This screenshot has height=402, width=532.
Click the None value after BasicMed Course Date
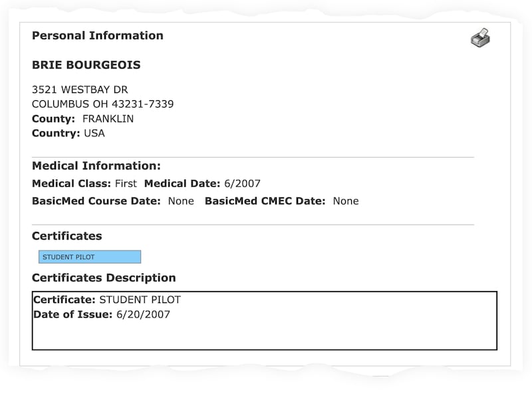181,201
